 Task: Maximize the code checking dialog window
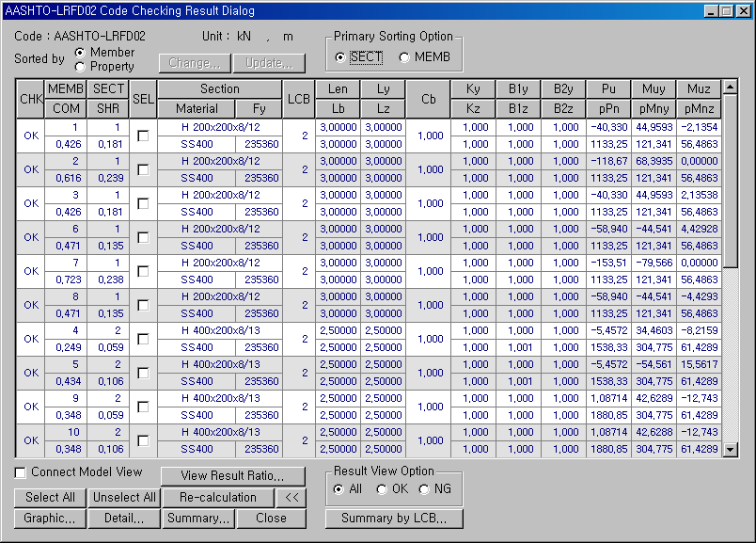tap(727, 11)
